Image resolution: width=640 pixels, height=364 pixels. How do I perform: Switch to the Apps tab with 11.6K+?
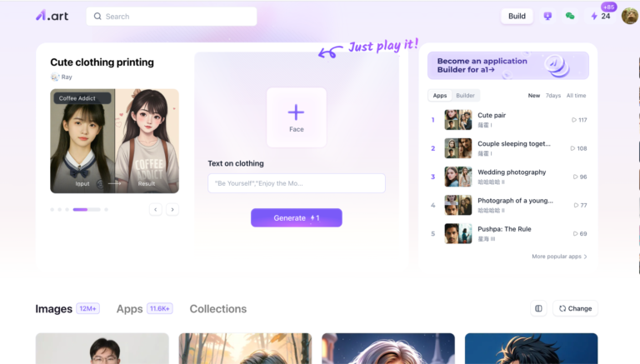coord(144,309)
